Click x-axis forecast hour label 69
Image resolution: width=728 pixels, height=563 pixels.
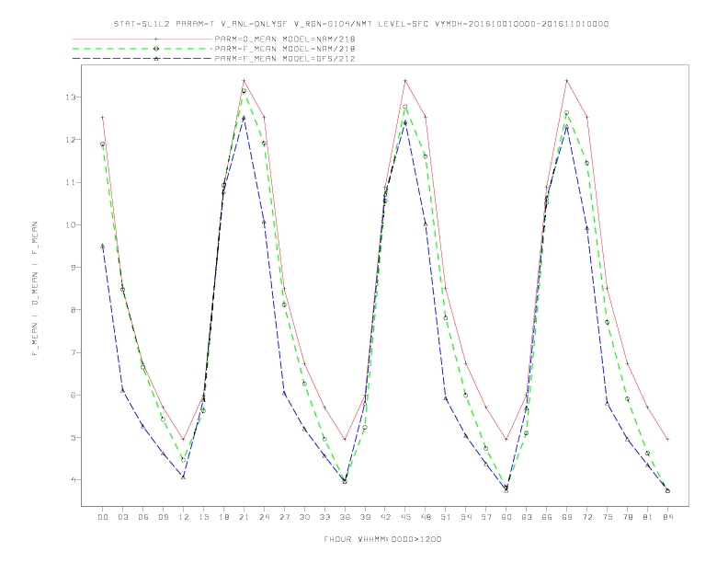pyautogui.click(x=567, y=517)
